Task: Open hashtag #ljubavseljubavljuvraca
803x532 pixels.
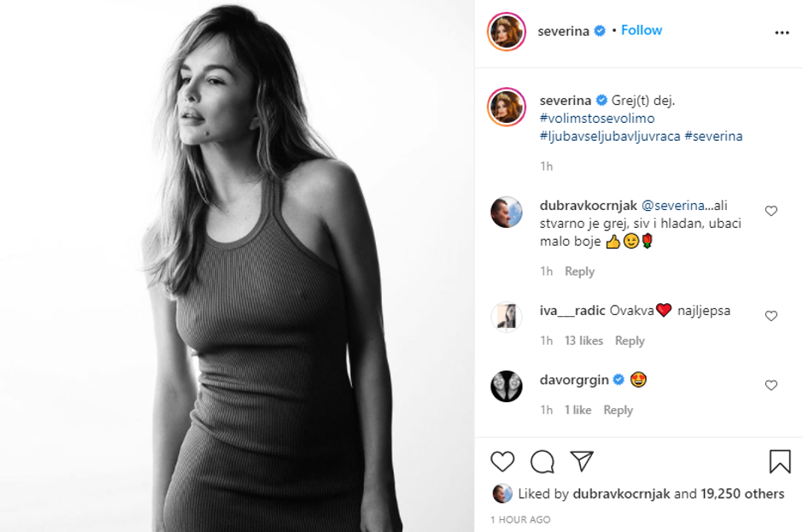Action: [611, 136]
